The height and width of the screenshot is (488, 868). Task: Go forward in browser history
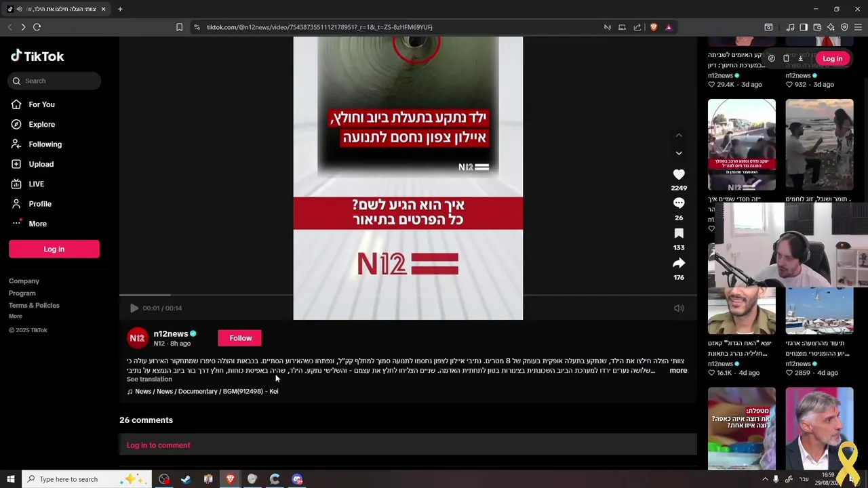pos(23,27)
